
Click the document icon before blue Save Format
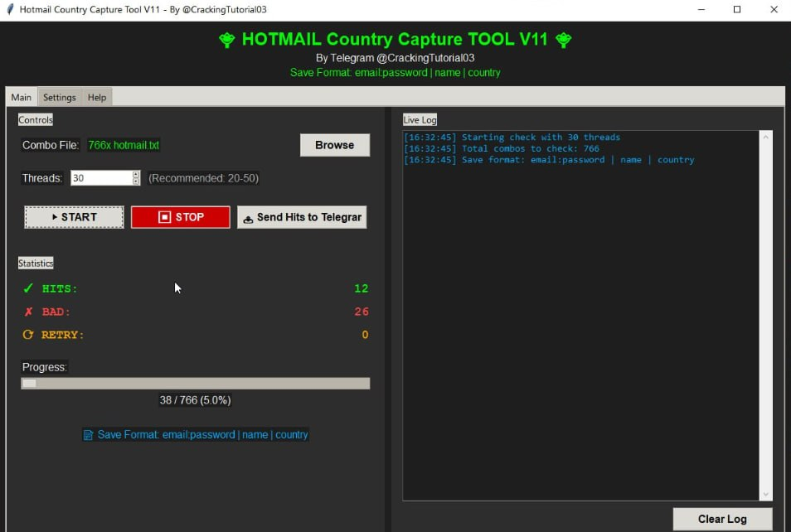tap(88, 435)
